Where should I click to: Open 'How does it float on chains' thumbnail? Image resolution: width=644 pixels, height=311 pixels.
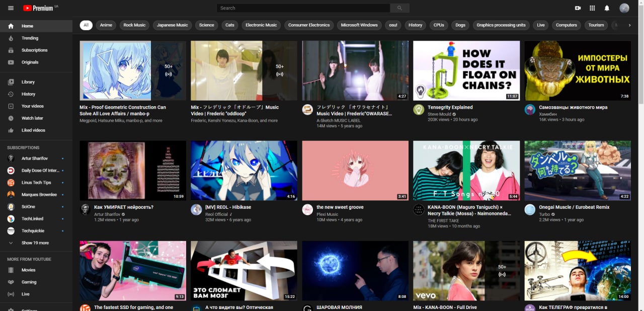tap(466, 70)
